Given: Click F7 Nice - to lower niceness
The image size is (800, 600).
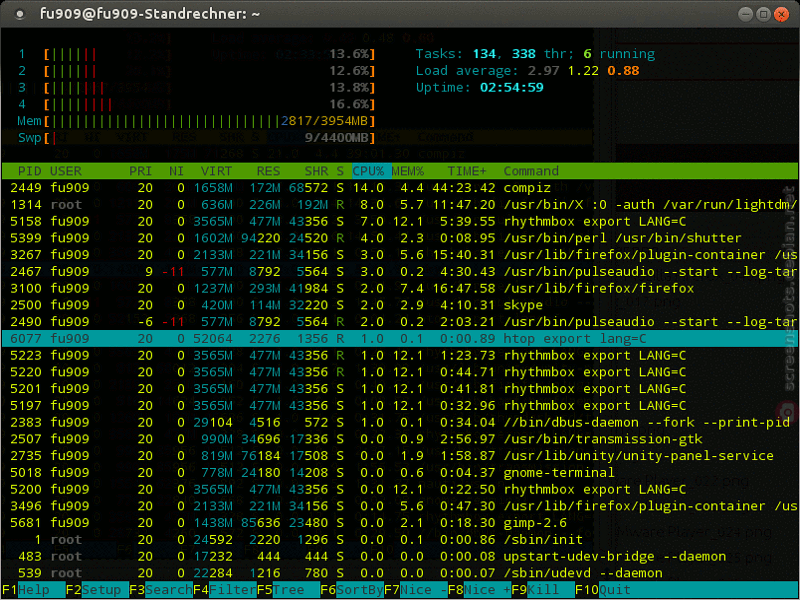Looking at the screenshot, I should pyautogui.click(x=416, y=590).
